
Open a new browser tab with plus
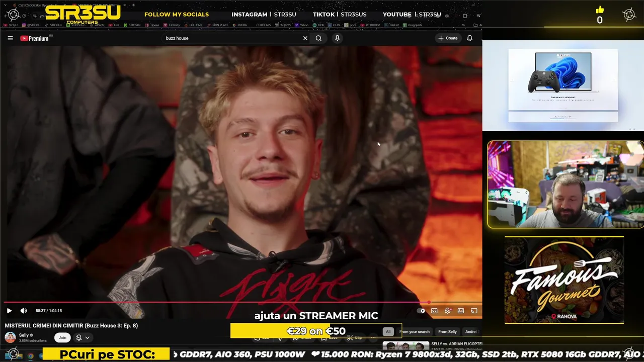134,5
